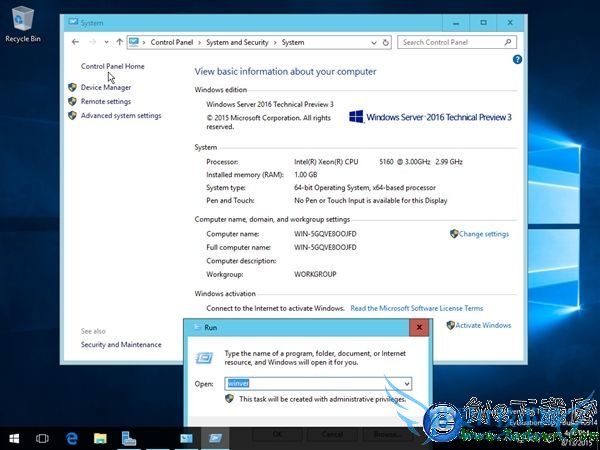Click the shield icon beside Remote settings
This screenshot has width=600, height=450.
tap(72, 101)
